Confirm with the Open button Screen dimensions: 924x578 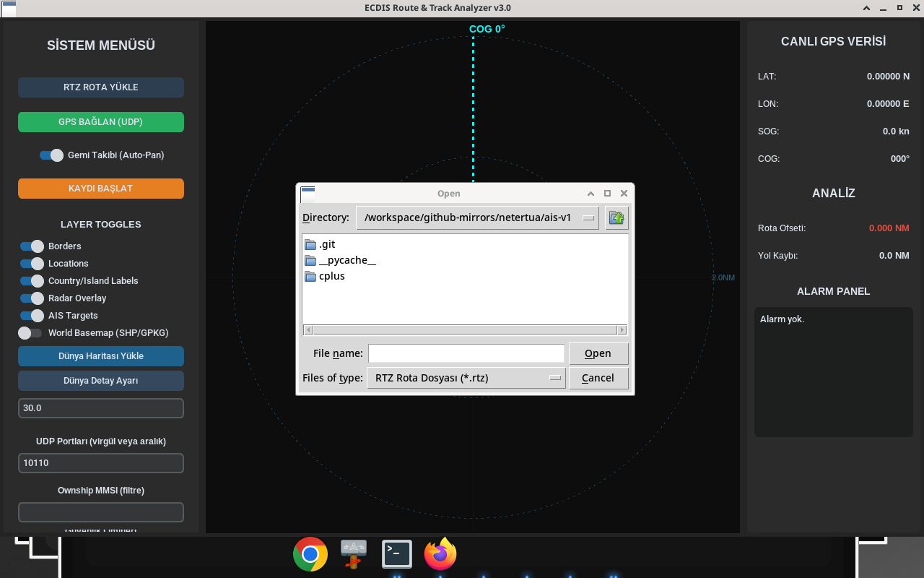coord(598,353)
